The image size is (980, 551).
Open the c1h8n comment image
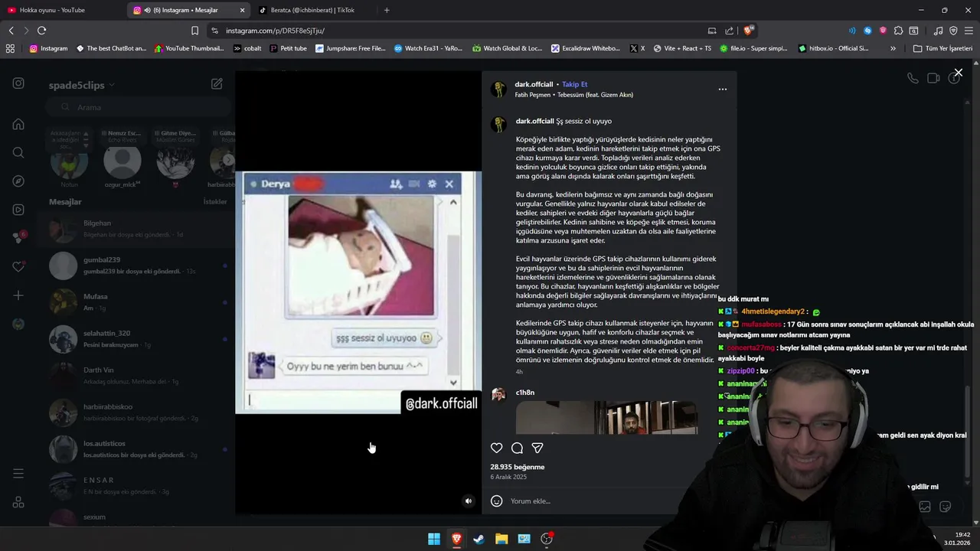pos(606,418)
